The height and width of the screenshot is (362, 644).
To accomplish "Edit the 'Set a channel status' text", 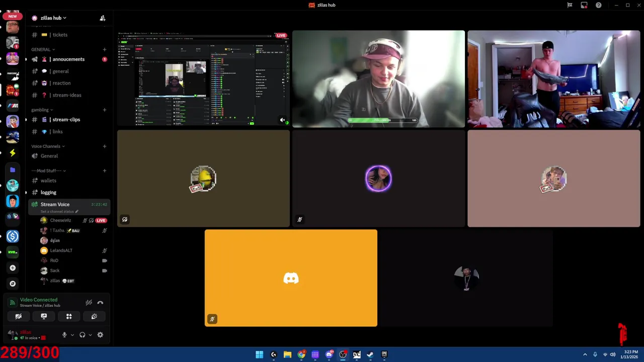I will 59,212.
